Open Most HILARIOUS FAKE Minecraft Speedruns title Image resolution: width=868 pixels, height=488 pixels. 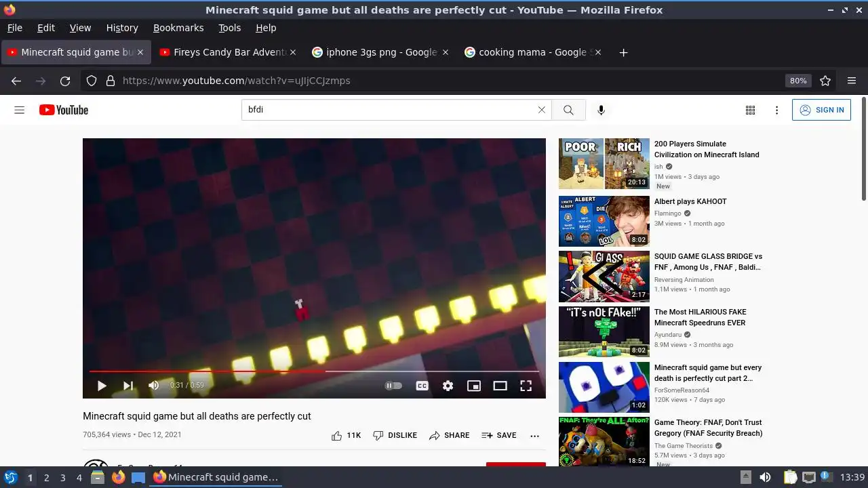700,317
